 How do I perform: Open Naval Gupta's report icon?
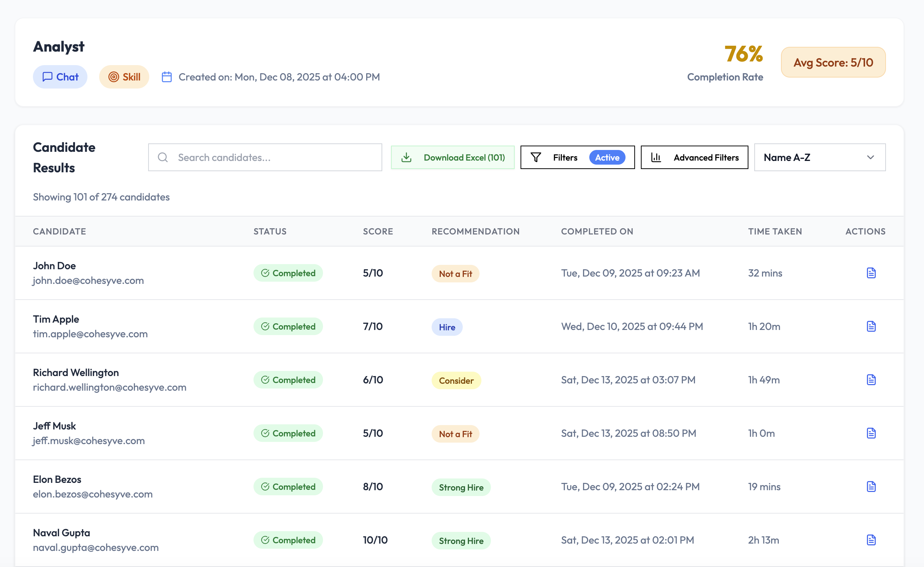coord(871,540)
